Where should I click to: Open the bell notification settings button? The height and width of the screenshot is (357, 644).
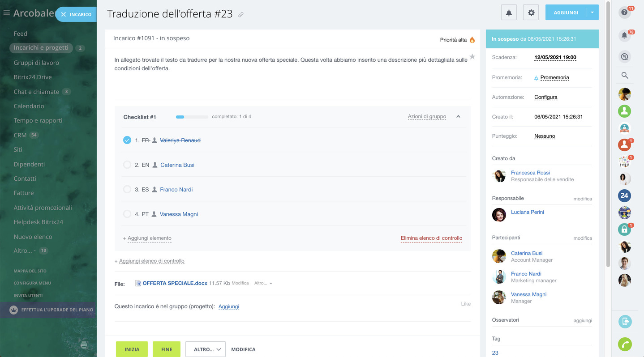(x=509, y=13)
